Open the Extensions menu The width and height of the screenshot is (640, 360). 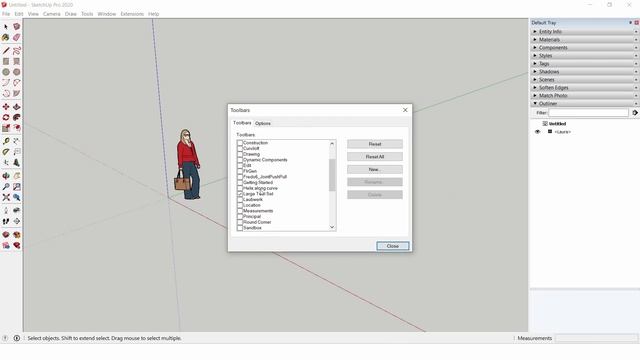[132, 14]
